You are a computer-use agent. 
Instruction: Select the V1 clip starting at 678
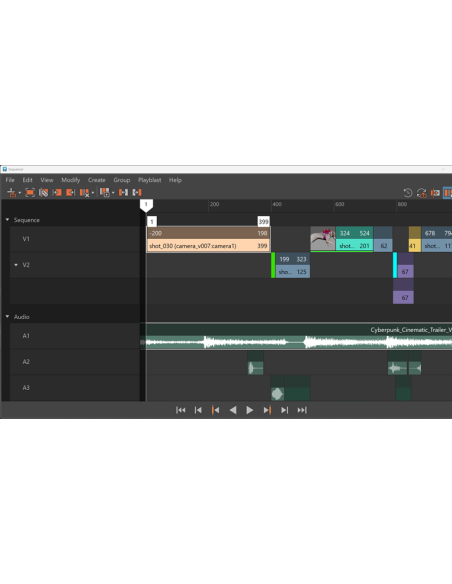[x=437, y=239]
